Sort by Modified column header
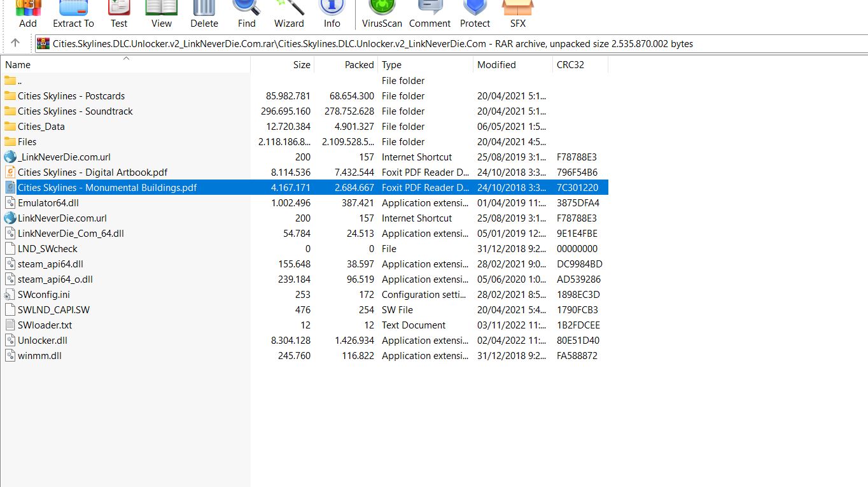Screen dimensions: 868x487 coord(496,65)
